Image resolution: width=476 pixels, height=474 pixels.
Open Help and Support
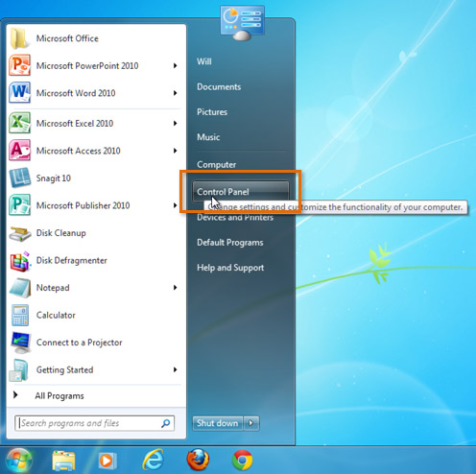tap(230, 268)
